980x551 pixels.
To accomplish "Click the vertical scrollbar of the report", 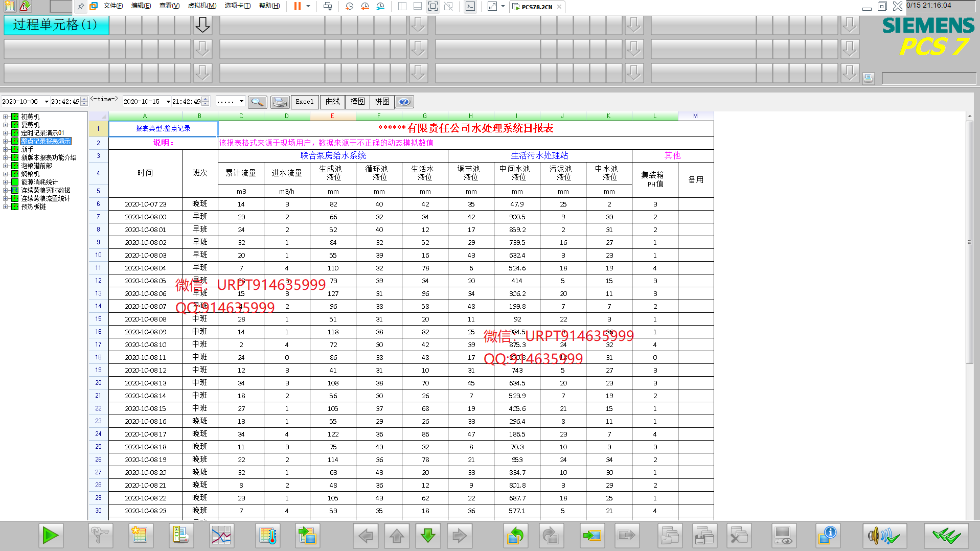I will (x=969, y=242).
